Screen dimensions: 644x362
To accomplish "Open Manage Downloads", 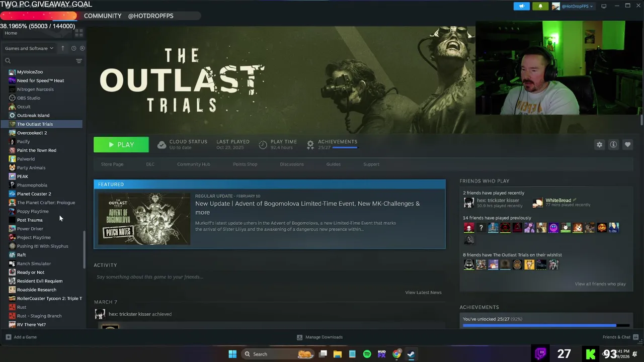I will (x=320, y=337).
